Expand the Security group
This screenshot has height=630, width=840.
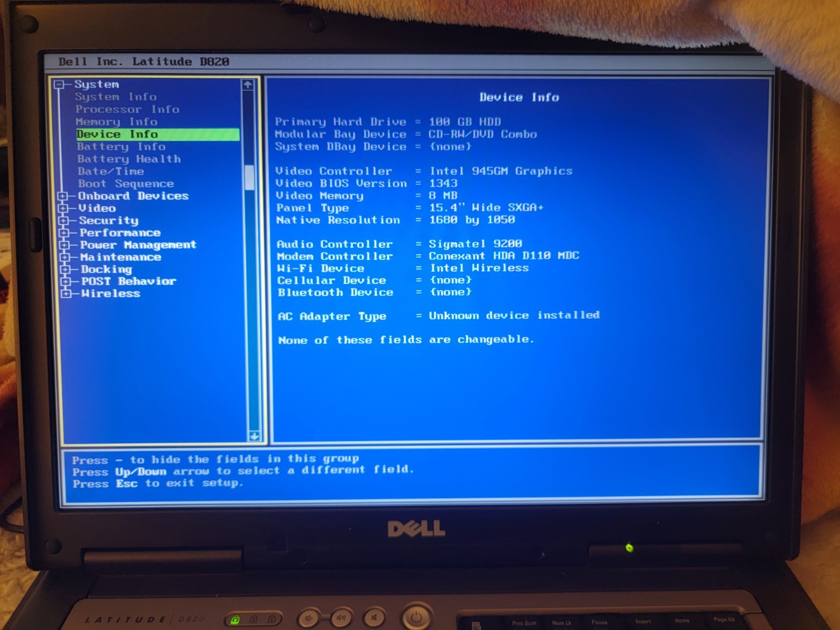click(64, 220)
